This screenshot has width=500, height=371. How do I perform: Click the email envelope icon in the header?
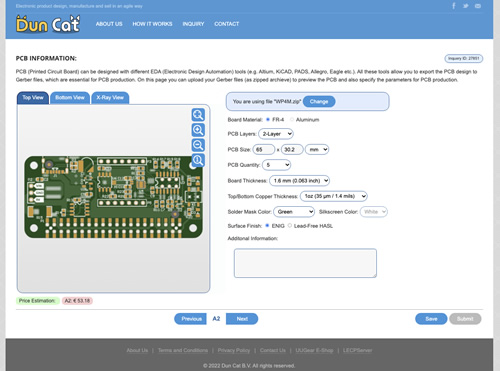tap(478, 6)
